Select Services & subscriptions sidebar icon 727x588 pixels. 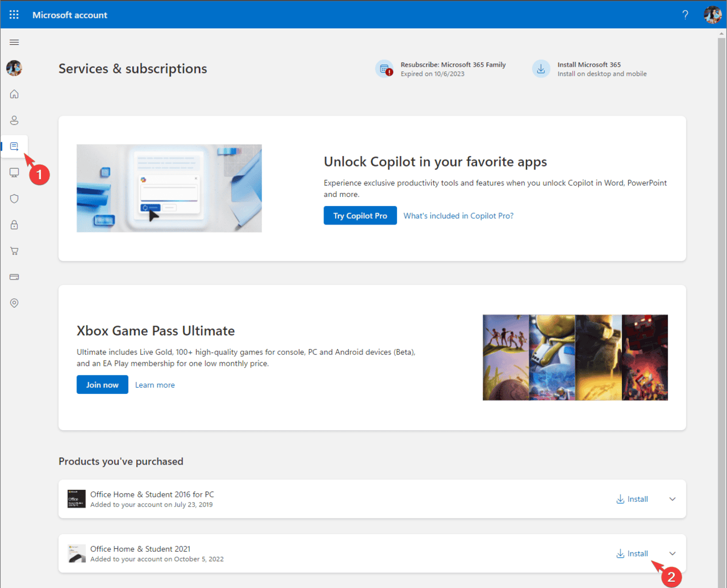tap(14, 146)
